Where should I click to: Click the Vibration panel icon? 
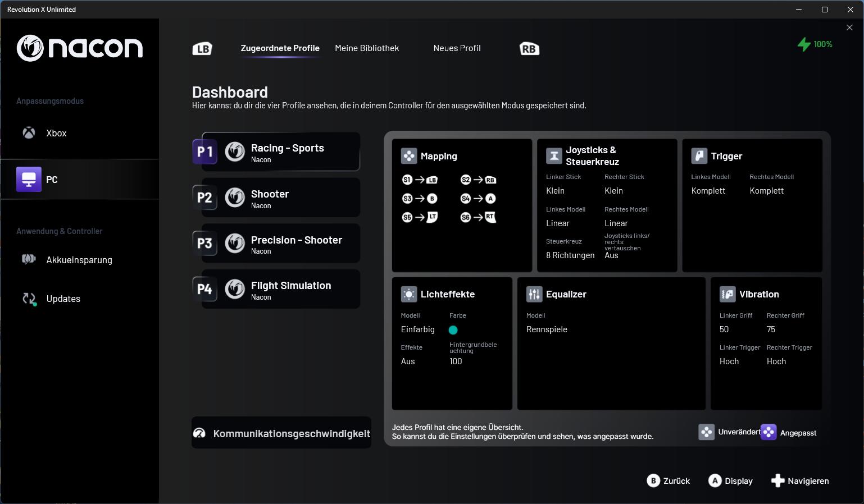tap(727, 294)
